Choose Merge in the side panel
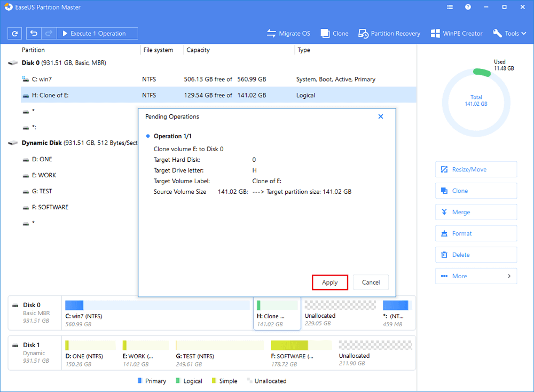Screen dimensions: 534x392 coord(476,212)
